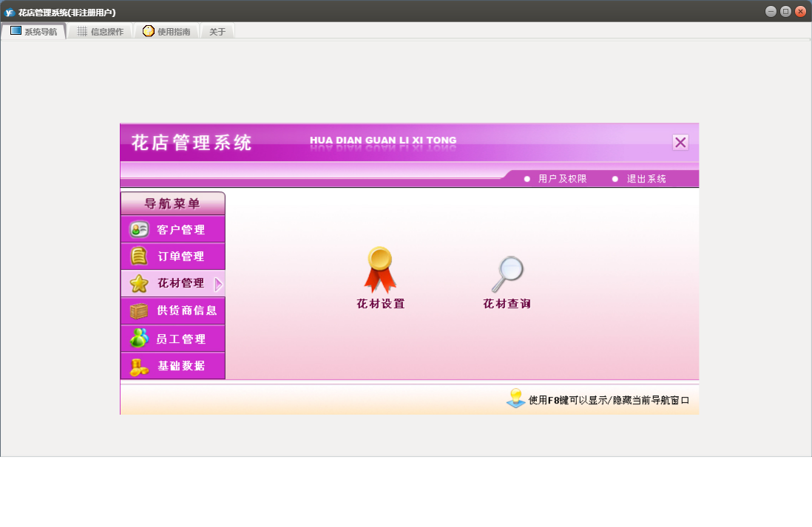Image resolution: width=812 pixels, height=527 pixels.
Task: Switch to the 系统导航 tab
Action: (x=34, y=32)
